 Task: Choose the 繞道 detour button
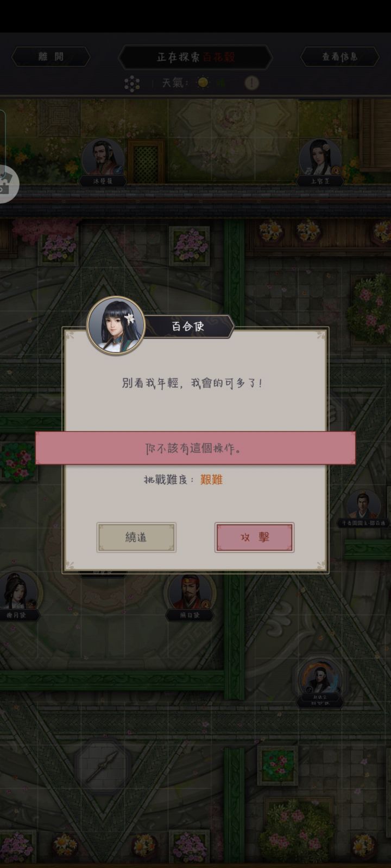136,537
